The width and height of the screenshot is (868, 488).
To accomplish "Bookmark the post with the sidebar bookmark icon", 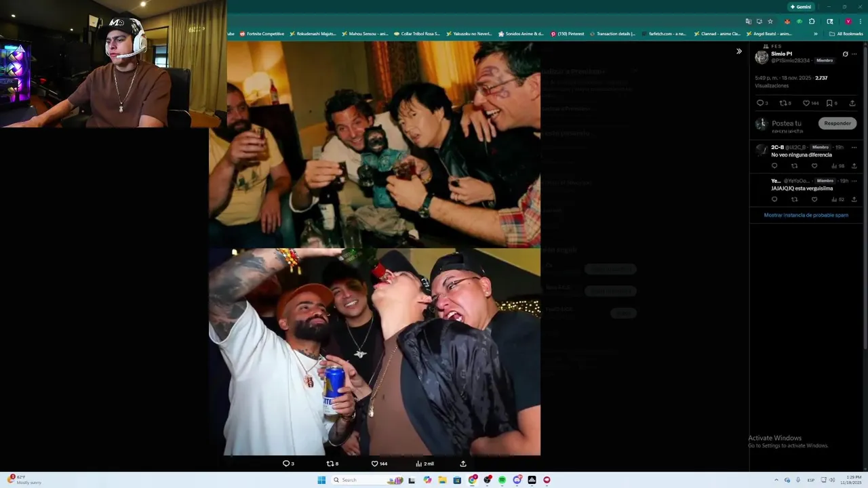I will point(829,103).
